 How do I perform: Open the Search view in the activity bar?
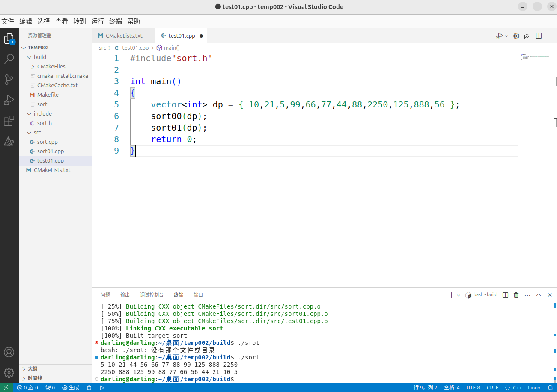pyautogui.click(x=9, y=59)
